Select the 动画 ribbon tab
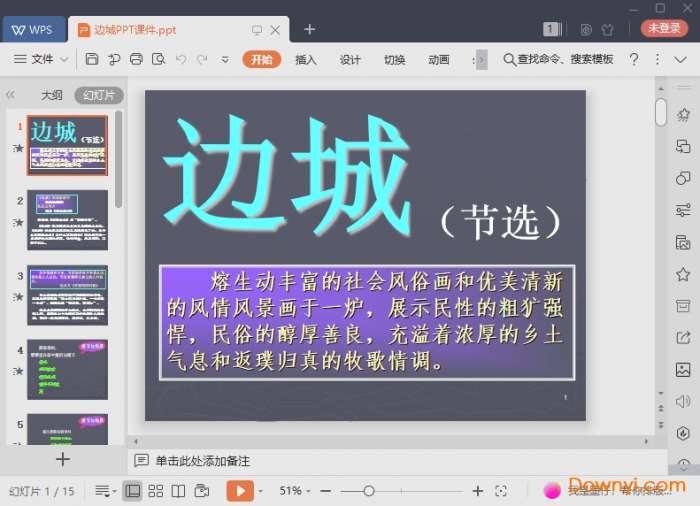700x506 pixels. (439, 59)
